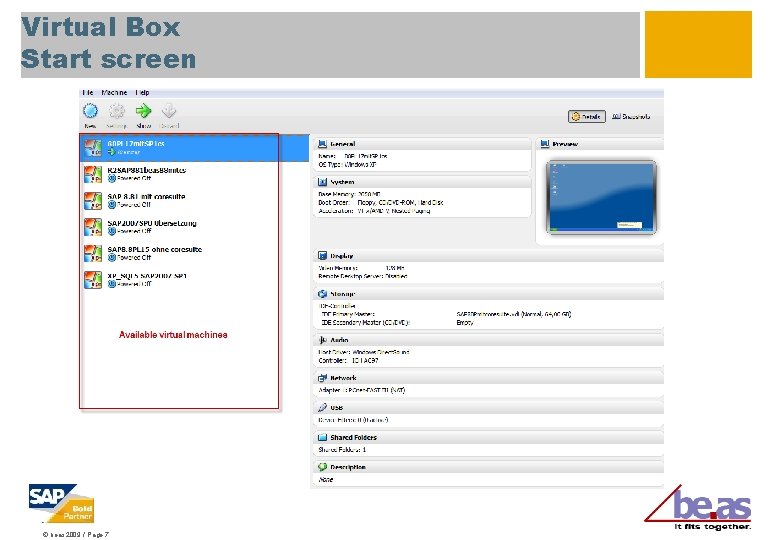Click the OS icon of the running VM
The height and width of the screenshot is (540, 780).
[x=93, y=148]
